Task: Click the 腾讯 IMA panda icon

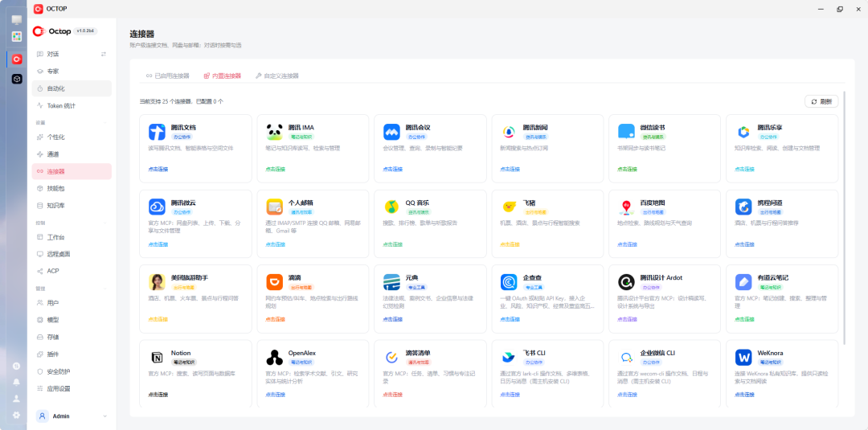Action: pos(275,132)
